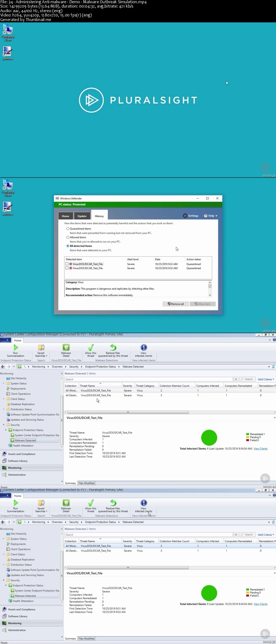Click View Clients link in 00:03:36 frame
The width and height of the screenshot is (276, 644).
260,604
